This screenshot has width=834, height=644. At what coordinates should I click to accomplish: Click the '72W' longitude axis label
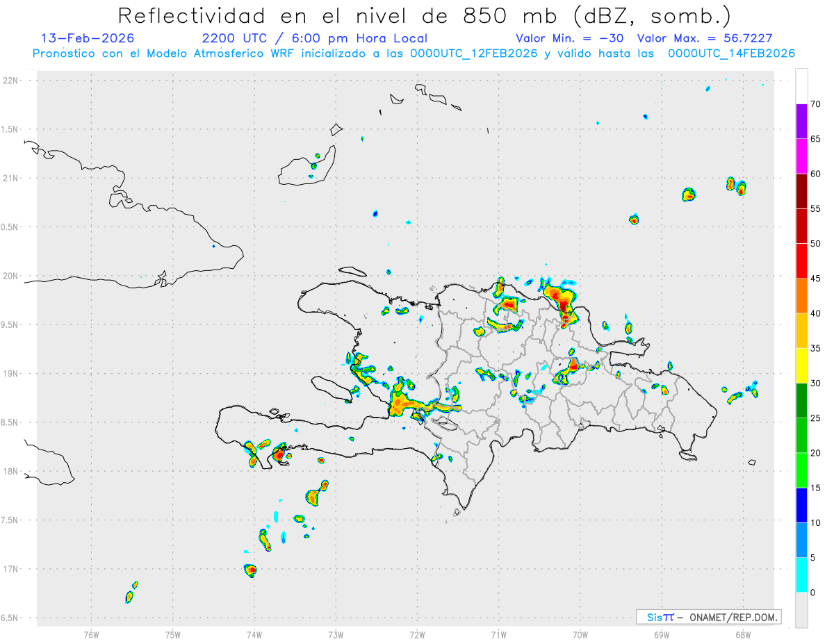(x=417, y=634)
